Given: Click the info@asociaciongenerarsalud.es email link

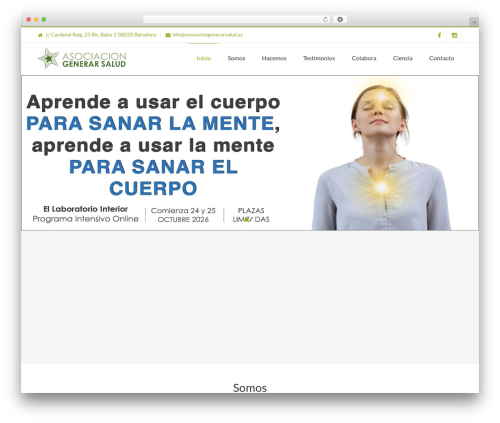Looking at the screenshot, I should coord(207,35).
